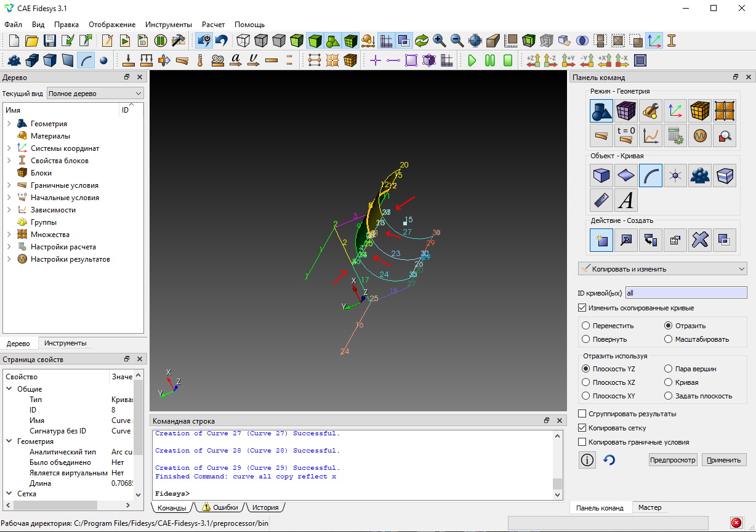Click the green stop icon in second toolbar
Image resolution: width=756 pixels, height=532 pixels.
508,60
